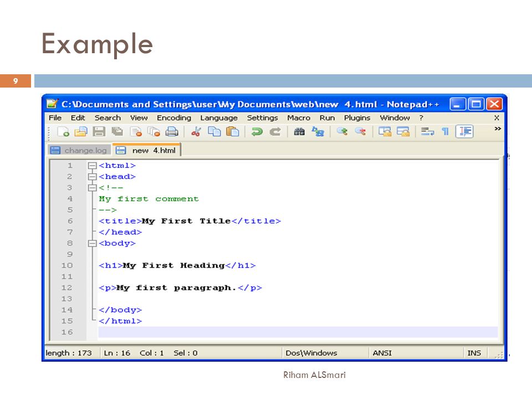Image resolution: width=532 pixels, height=399 pixels.
Task: Toggle INS insert mode in status bar
Action: tap(474, 353)
